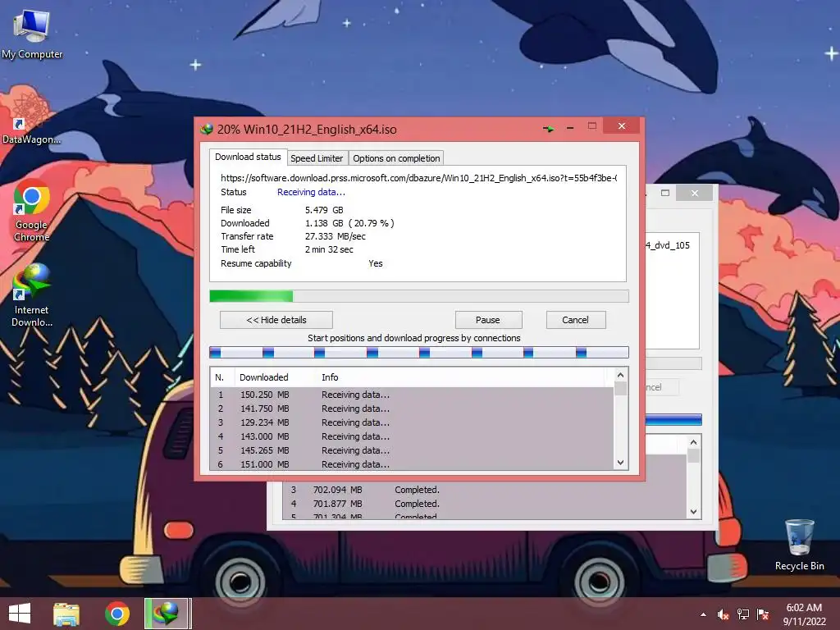
Task: Open Chrome from the taskbar
Action: 117,614
